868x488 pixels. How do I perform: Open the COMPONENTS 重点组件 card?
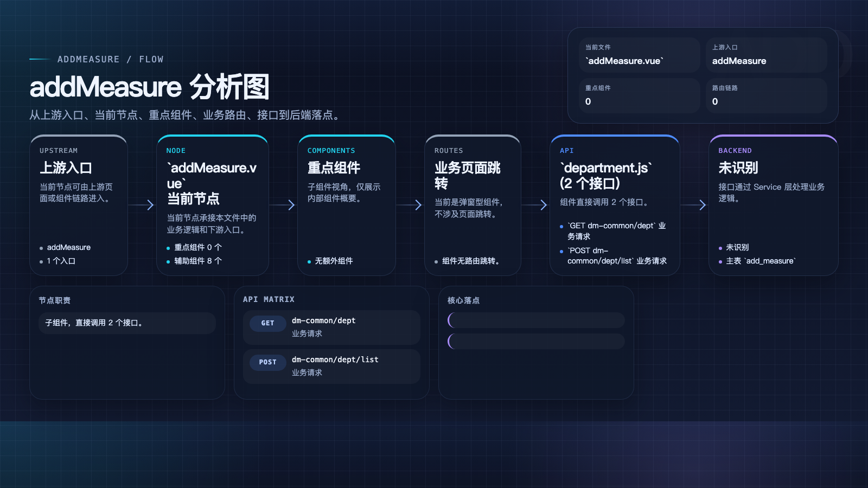(x=347, y=205)
